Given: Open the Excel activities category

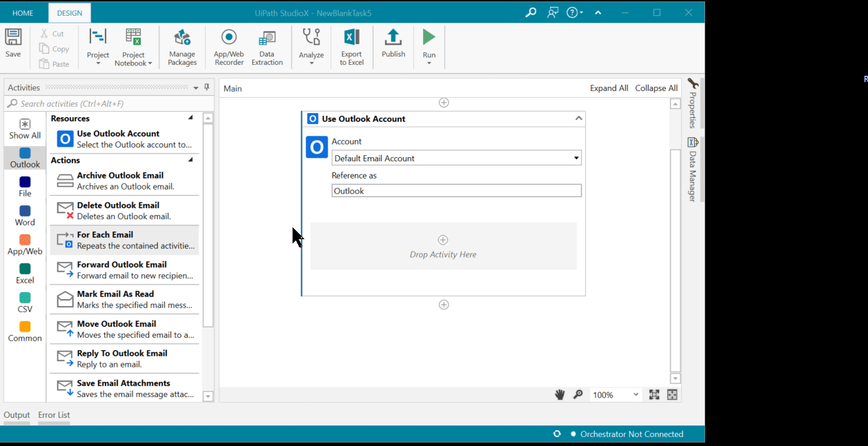Looking at the screenshot, I should click(24, 273).
